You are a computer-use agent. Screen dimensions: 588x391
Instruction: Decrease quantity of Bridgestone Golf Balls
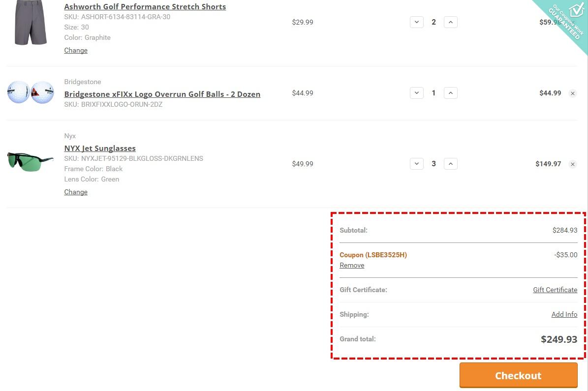417,93
